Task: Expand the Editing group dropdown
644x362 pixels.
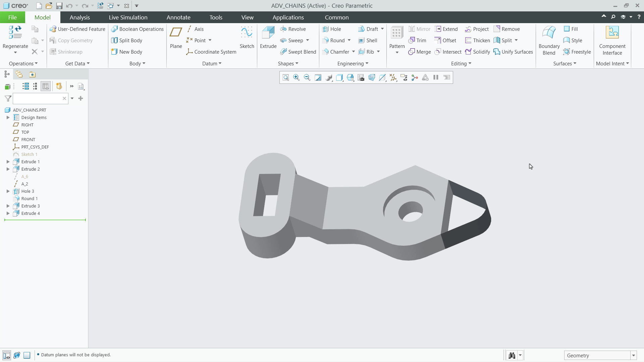Action: click(461, 64)
